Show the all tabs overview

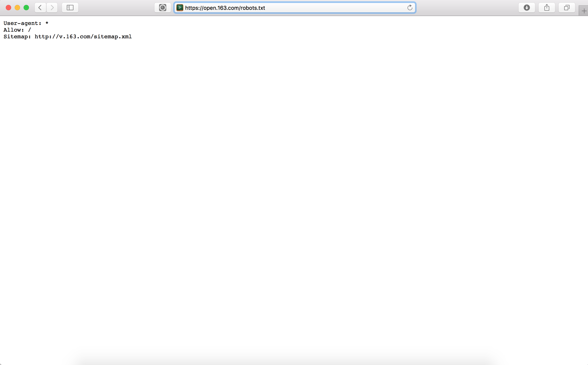[566, 8]
